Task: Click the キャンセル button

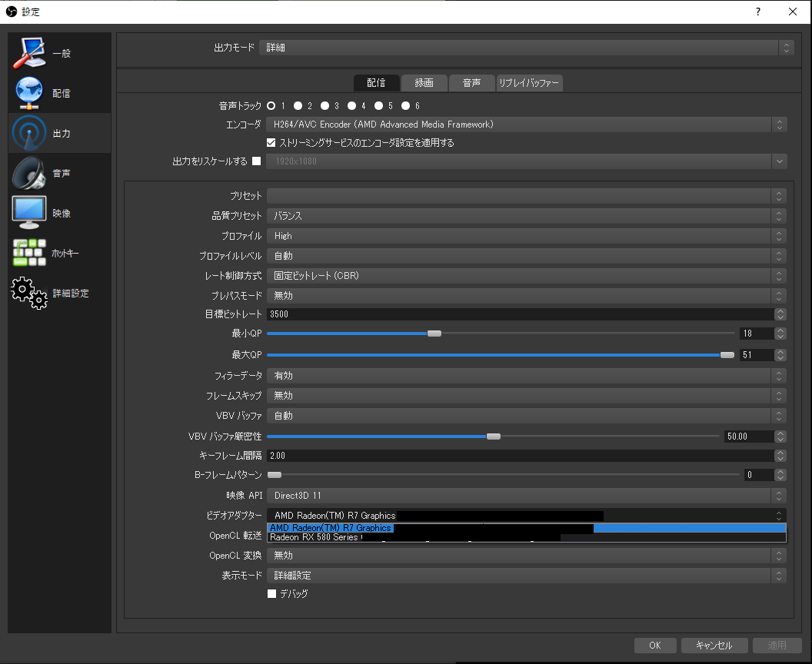Action: pos(714,645)
